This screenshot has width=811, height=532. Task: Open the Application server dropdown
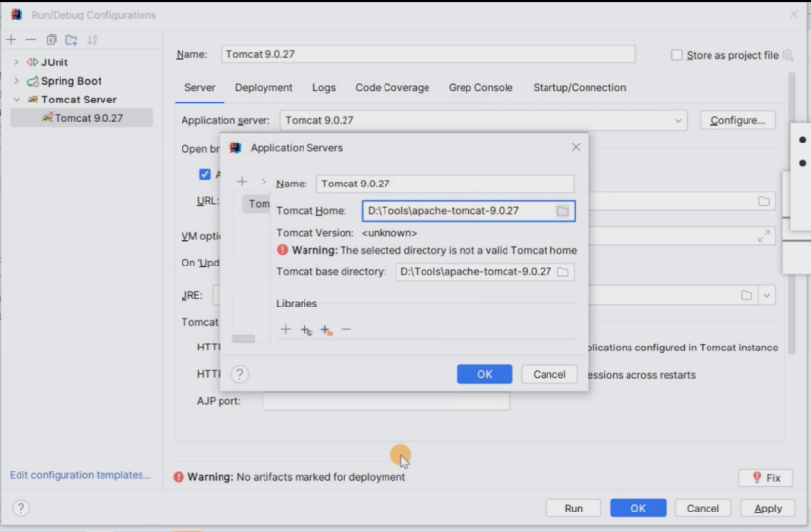click(678, 121)
